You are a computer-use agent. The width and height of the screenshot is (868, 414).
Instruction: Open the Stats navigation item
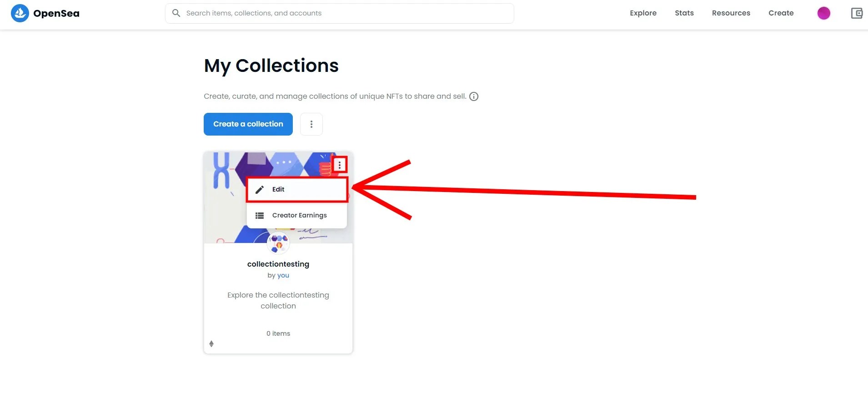684,13
